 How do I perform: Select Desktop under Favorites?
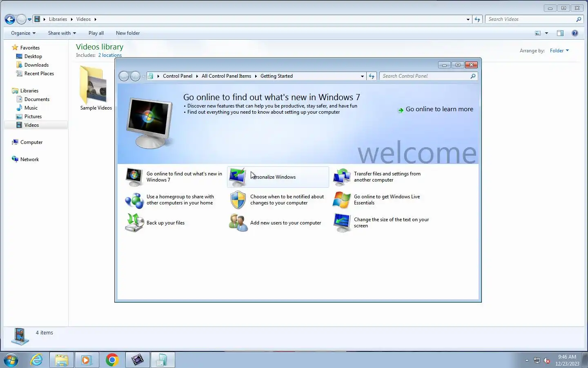pos(33,56)
